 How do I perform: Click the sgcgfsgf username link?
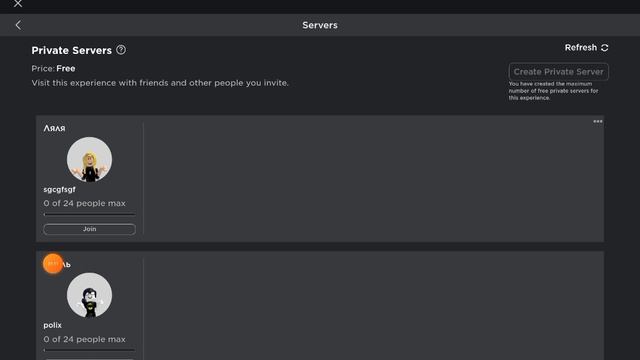[60, 190]
